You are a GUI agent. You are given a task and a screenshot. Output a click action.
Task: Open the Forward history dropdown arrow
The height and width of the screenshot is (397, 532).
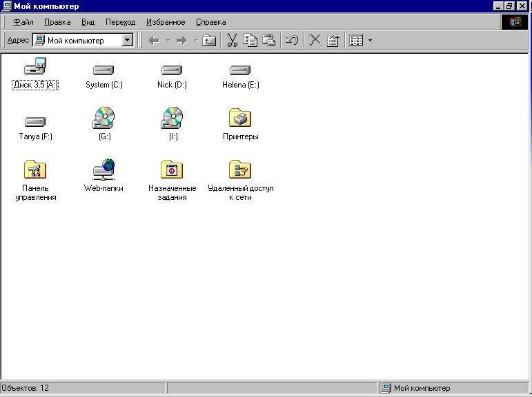[196, 41]
